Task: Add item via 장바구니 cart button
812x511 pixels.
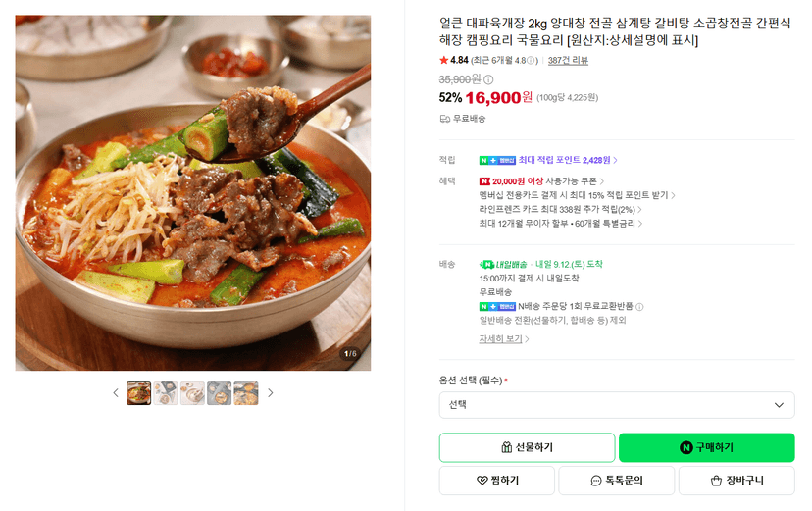Action: (x=736, y=481)
